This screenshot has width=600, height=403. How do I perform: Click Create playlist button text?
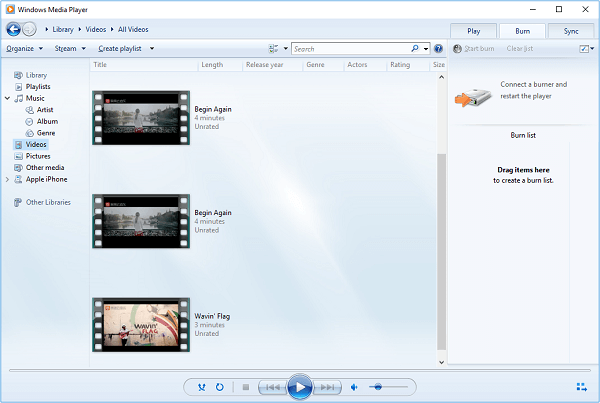tap(120, 49)
